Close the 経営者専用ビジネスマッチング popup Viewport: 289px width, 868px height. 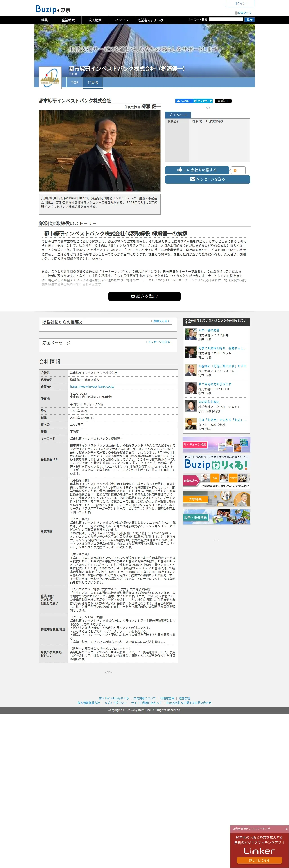click(x=286, y=829)
